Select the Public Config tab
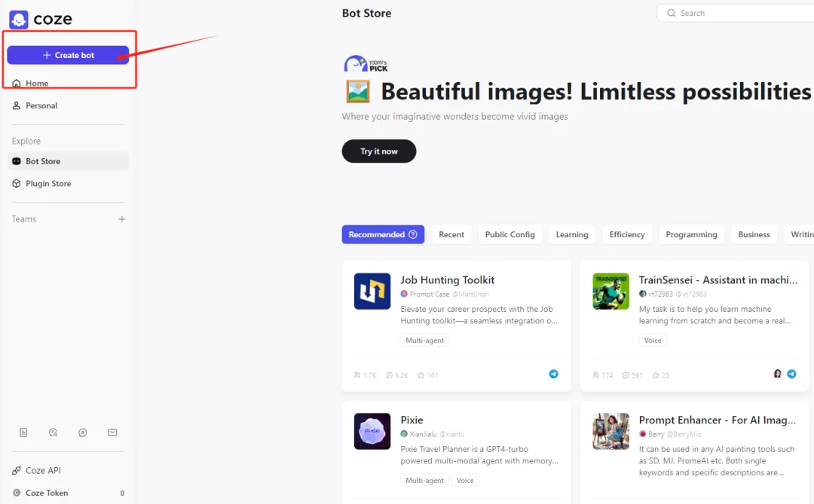The width and height of the screenshot is (814, 504). pyautogui.click(x=510, y=234)
